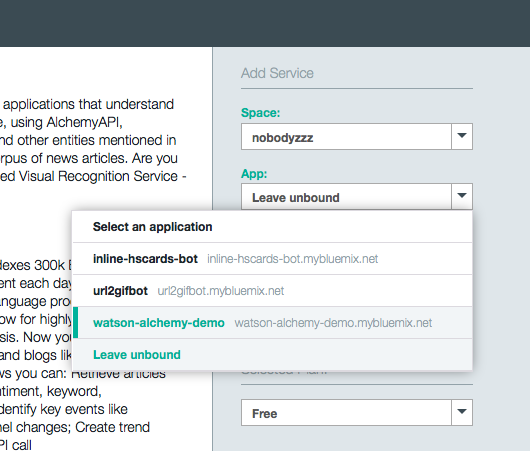Click text 'ed Visual Recognition Service -'
This screenshot has height=451, width=530.
93,176
